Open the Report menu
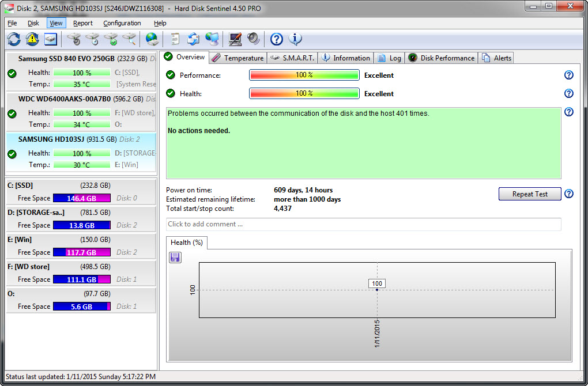The width and height of the screenshot is (588, 386). click(83, 23)
